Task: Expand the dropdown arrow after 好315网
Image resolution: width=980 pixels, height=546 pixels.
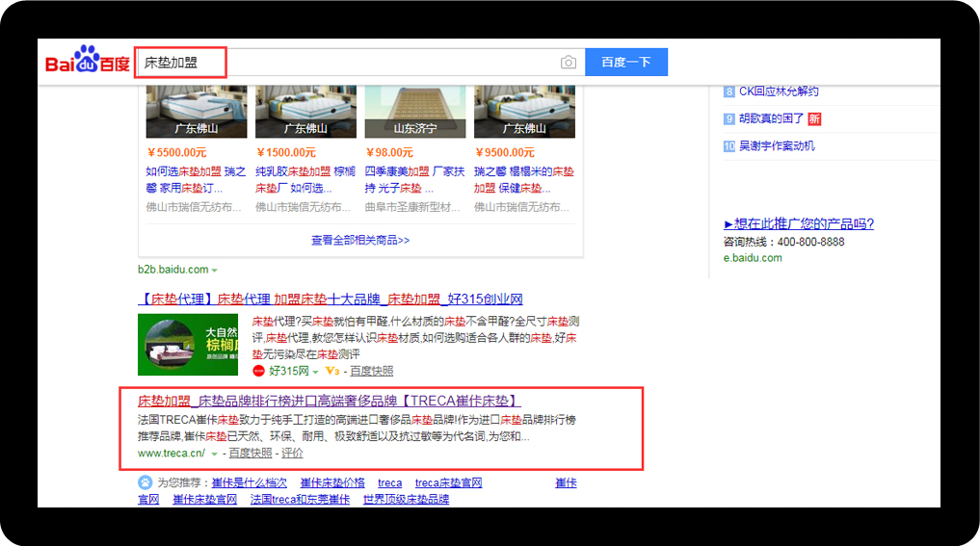Action: tap(316, 373)
